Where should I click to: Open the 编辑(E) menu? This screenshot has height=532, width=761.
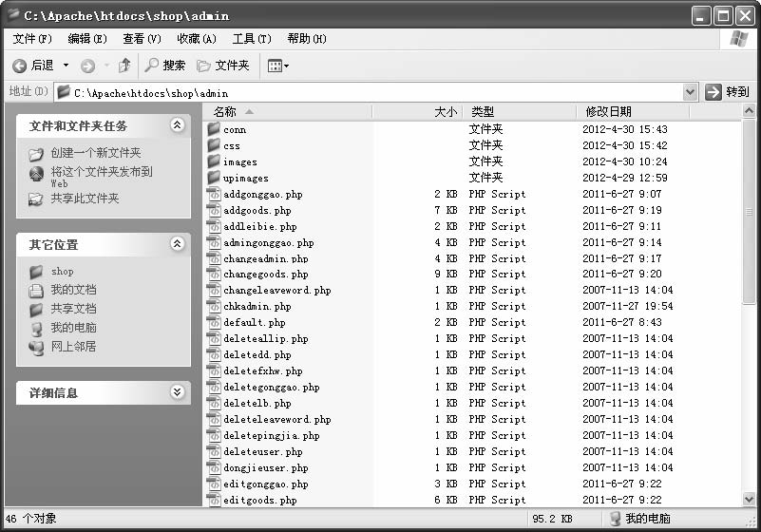87,39
